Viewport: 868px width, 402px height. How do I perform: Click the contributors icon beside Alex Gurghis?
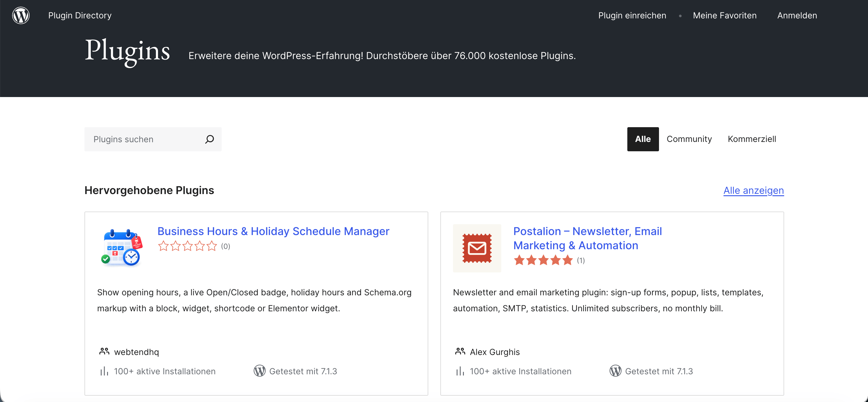[x=460, y=351]
